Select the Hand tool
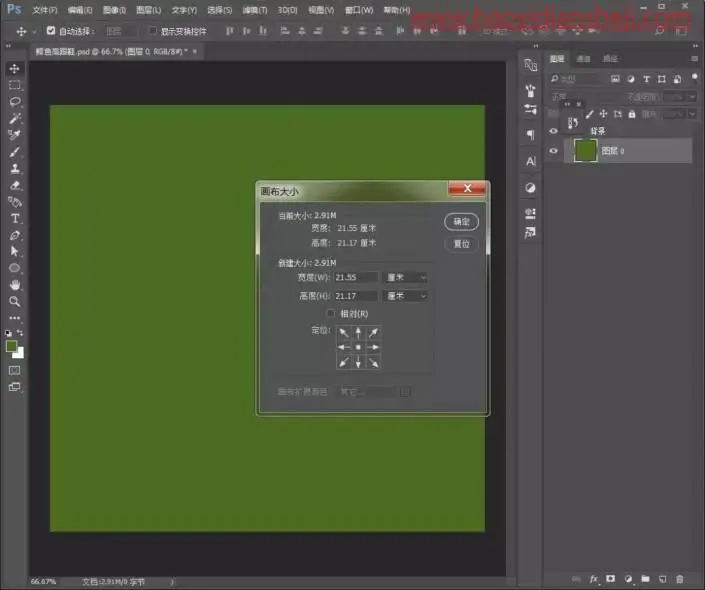Screen dimensions: 705x590 14,285
